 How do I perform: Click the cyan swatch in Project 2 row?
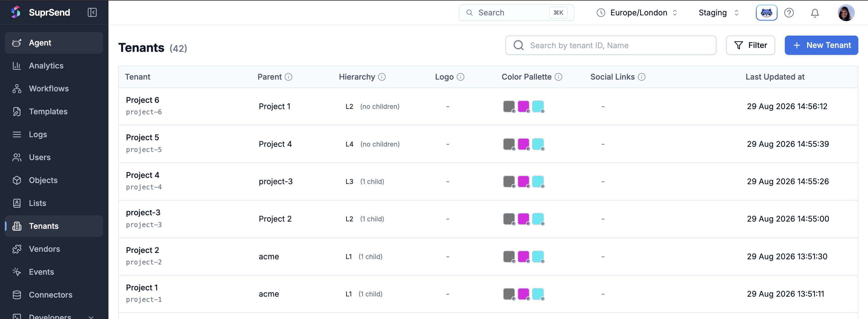538,256
